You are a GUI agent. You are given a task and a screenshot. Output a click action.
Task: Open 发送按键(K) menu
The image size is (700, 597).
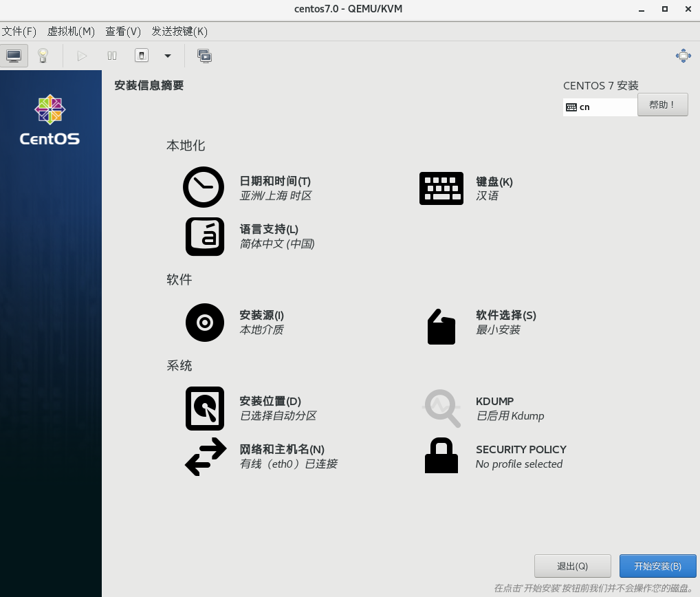pyautogui.click(x=179, y=31)
